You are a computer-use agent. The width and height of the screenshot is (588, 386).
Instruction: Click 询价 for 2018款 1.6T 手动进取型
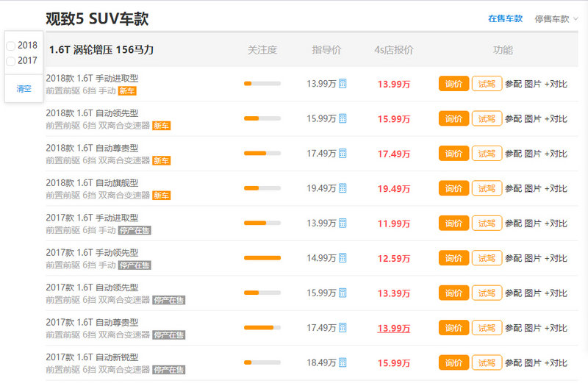(453, 84)
